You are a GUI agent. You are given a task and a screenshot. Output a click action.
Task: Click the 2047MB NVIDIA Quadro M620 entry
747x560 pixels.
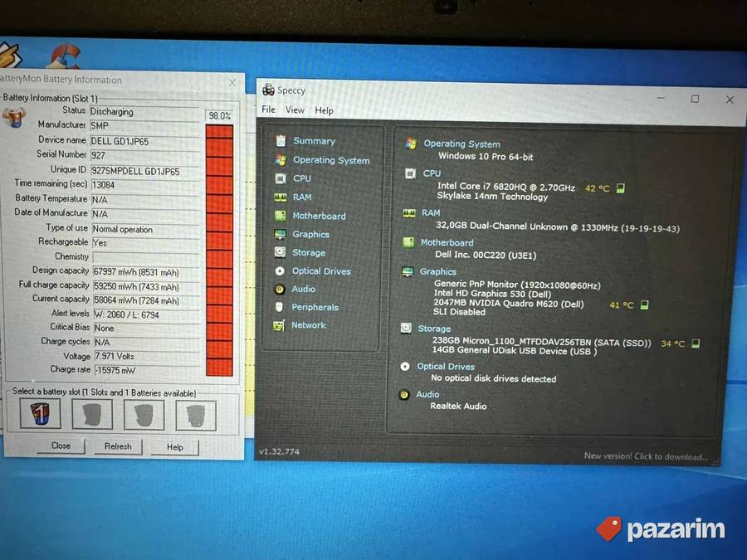click(508, 304)
